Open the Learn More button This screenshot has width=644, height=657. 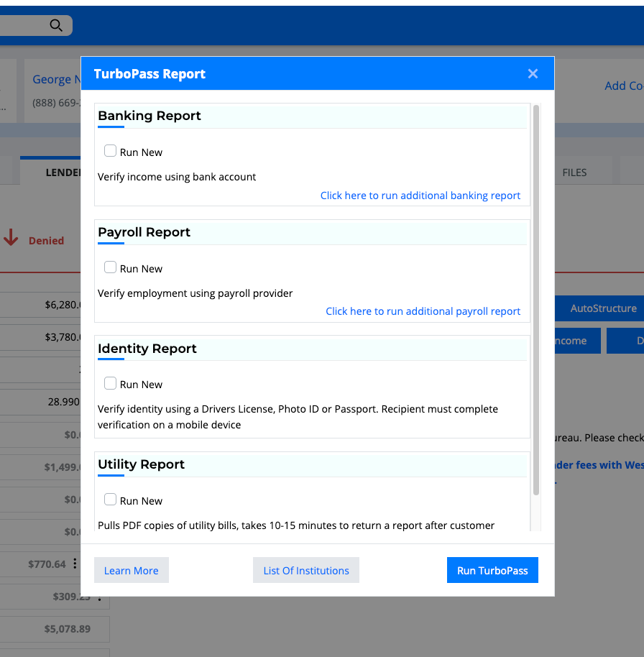(x=131, y=570)
